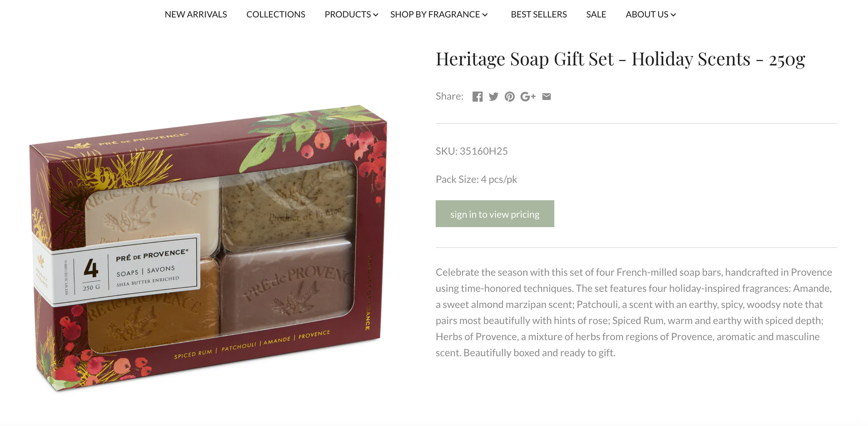Click the Pack Size 4 pcs/pk text

pyautogui.click(x=476, y=179)
